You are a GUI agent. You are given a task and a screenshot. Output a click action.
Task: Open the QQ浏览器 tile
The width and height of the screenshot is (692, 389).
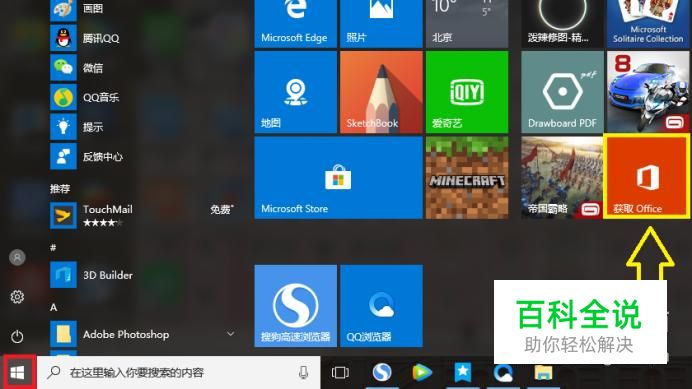point(381,306)
